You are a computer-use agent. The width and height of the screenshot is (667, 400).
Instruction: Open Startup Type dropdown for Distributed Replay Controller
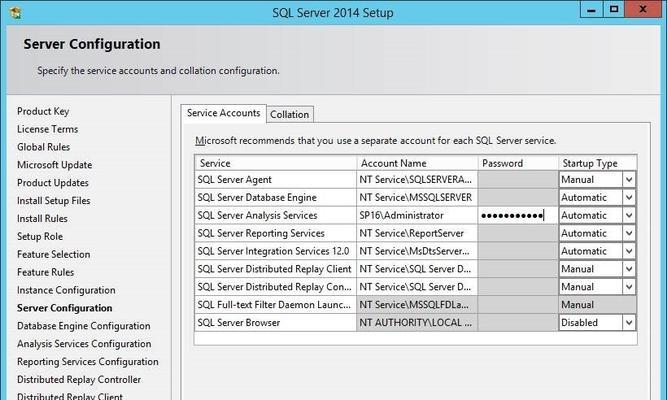tap(629, 287)
